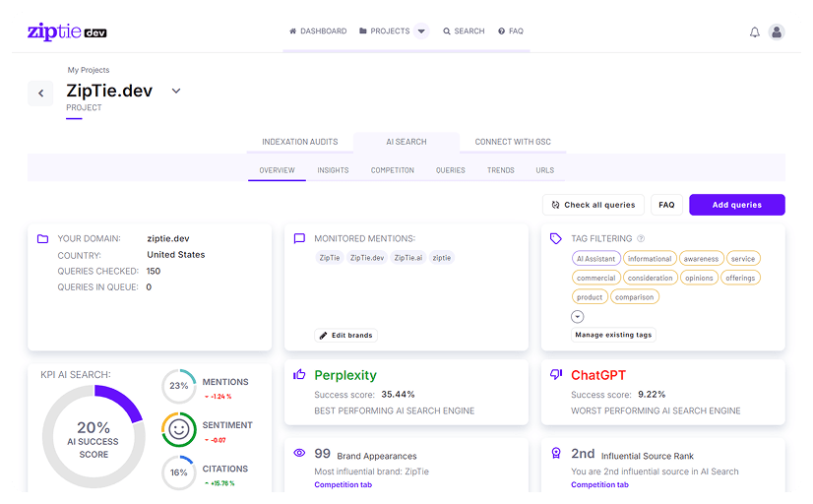This screenshot has width=813, height=504.
Task: Toggle the AI Assistant tag filter
Action: coord(595,259)
